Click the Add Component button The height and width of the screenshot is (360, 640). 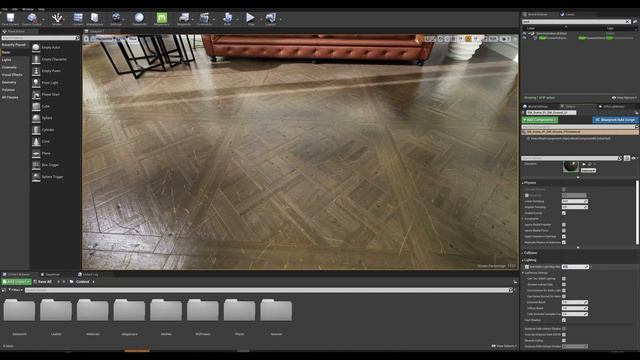tap(540, 120)
